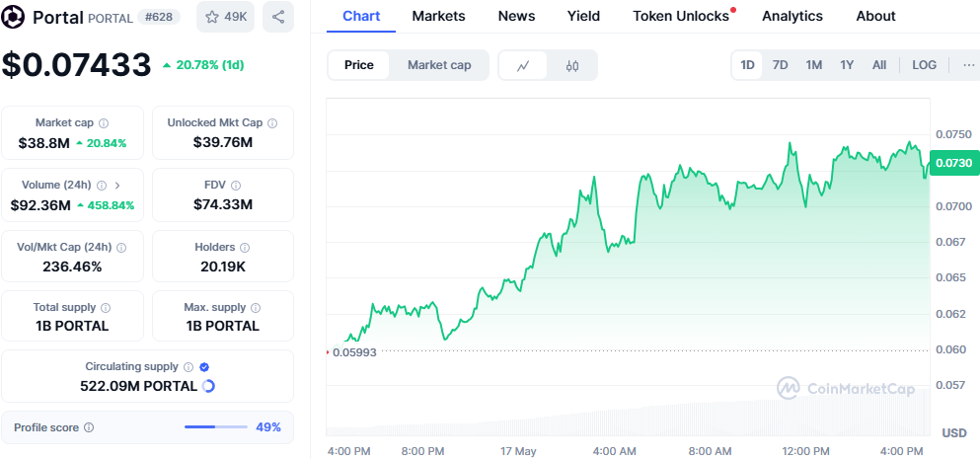Open the share options icon
This screenshot has width=980, height=459.
[x=278, y=17]
